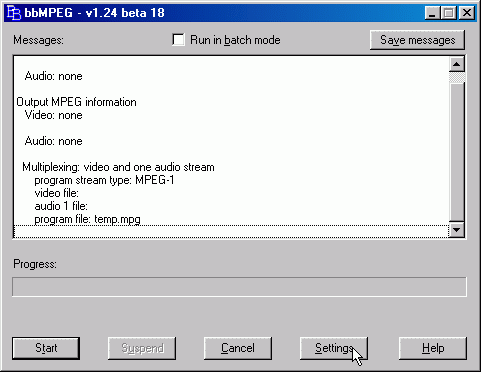Click the messages scrollbar down arrow
The image size is (481, 372).
click(x=457, y=230)
